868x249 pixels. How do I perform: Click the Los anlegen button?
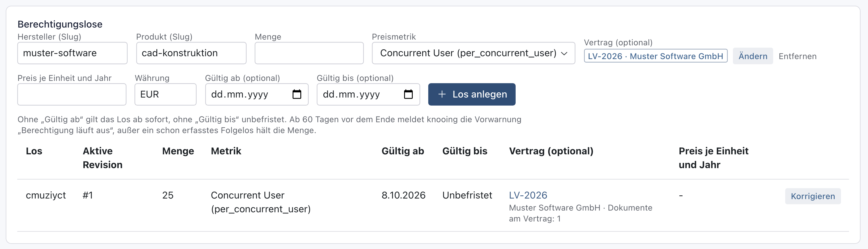[x=472, y=94]
